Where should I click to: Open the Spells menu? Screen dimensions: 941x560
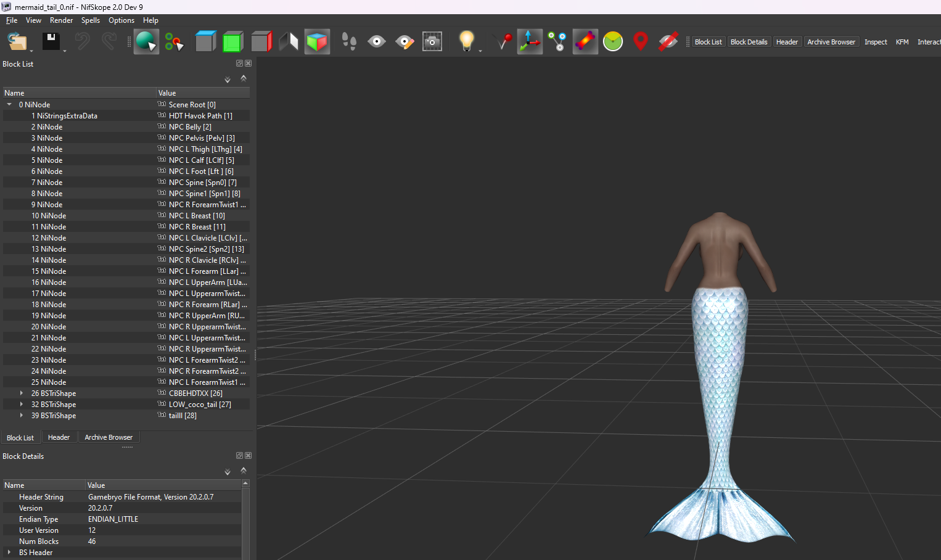91,20
